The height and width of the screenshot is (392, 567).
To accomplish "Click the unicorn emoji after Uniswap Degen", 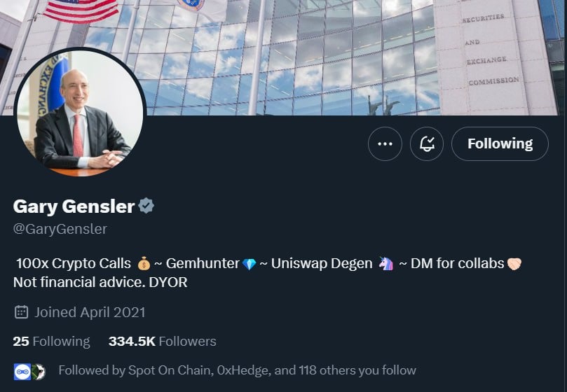I will coord(386,264).
